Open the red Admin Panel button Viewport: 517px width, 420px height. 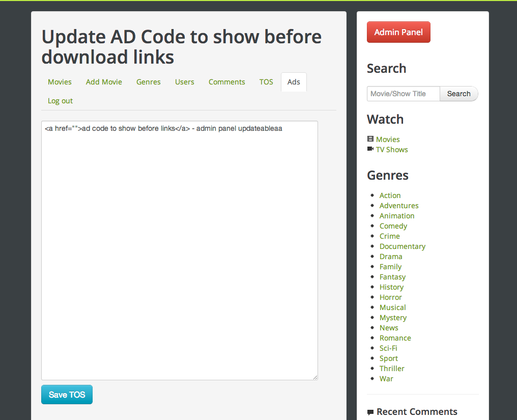(398, 32)
